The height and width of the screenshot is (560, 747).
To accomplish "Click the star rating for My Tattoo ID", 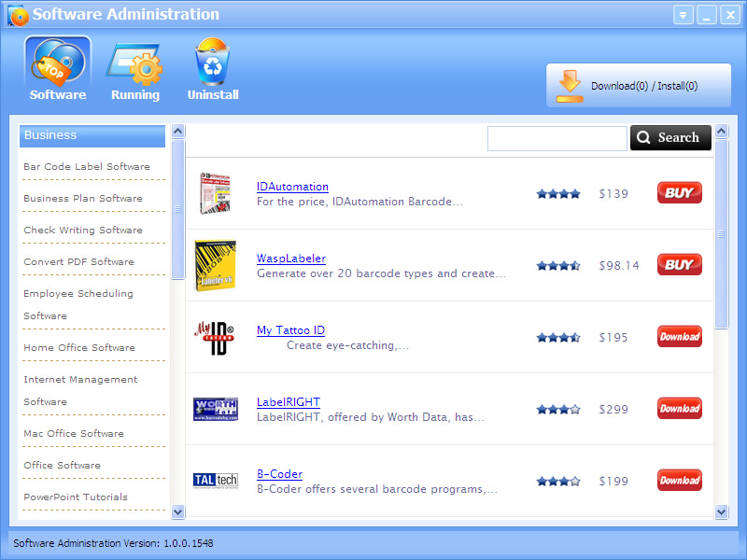I will [x=558, y=338].
